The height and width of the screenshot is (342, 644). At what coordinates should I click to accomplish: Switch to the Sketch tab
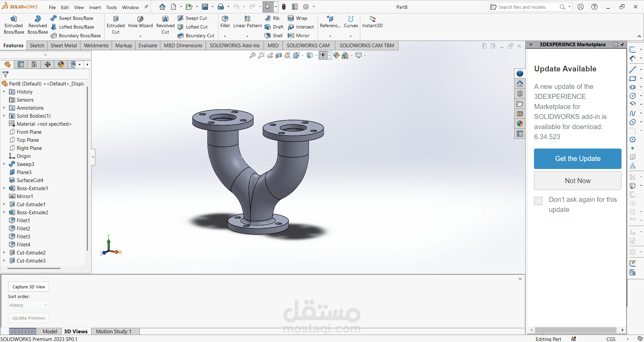pos(37,46)
